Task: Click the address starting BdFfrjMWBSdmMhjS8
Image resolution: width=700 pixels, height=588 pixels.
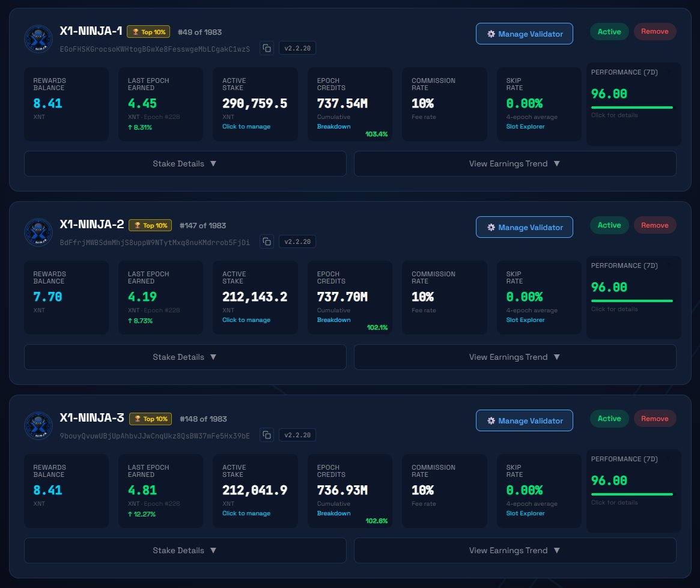Action: pos(155,242)
